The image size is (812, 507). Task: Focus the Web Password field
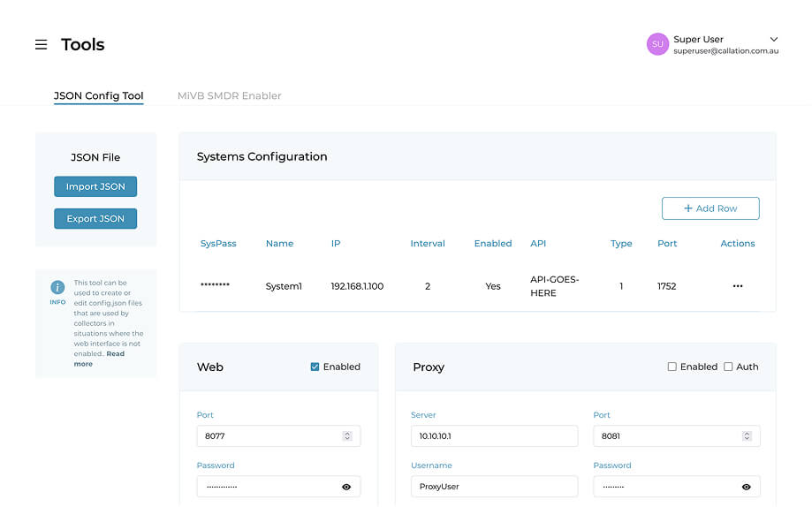coord(278,487)
